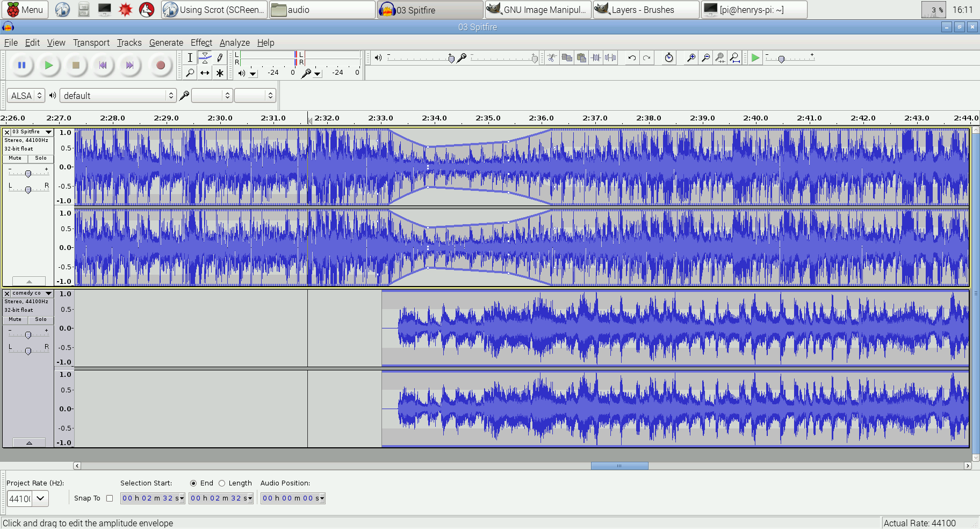The image size is (980, 529).
Task: Enable the Snap To checkbox
Action: 110,498
